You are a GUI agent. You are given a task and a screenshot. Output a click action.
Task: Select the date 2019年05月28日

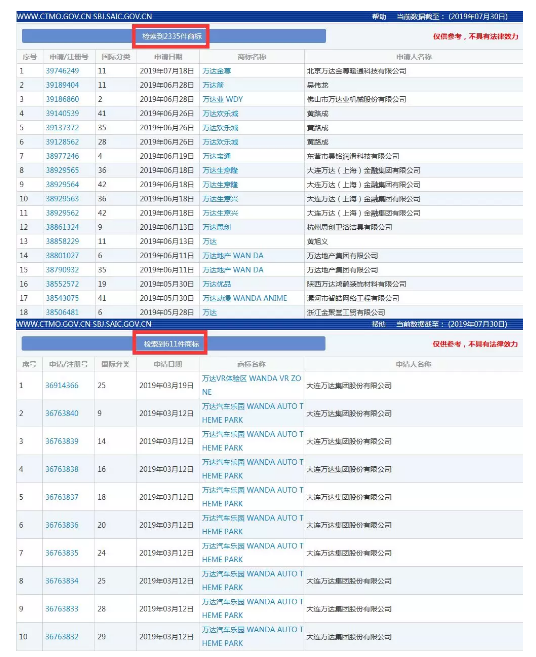tap(167, 313)
